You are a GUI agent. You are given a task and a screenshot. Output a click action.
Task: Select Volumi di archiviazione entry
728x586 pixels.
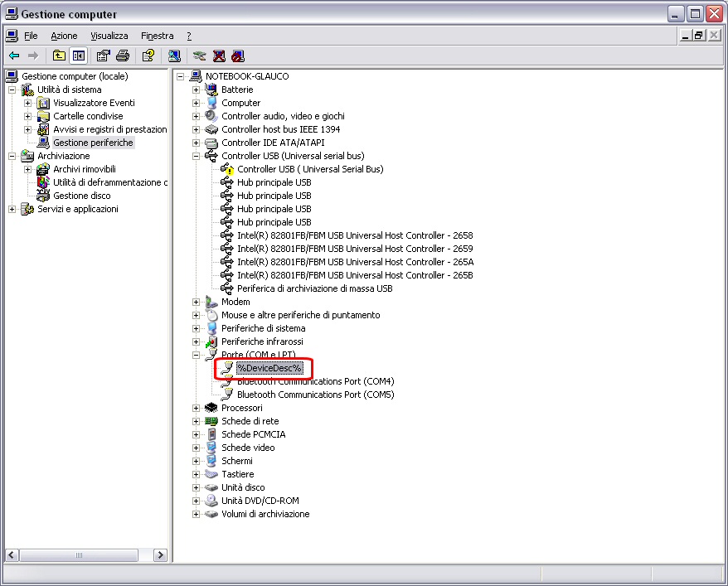[x=265, y=514]
